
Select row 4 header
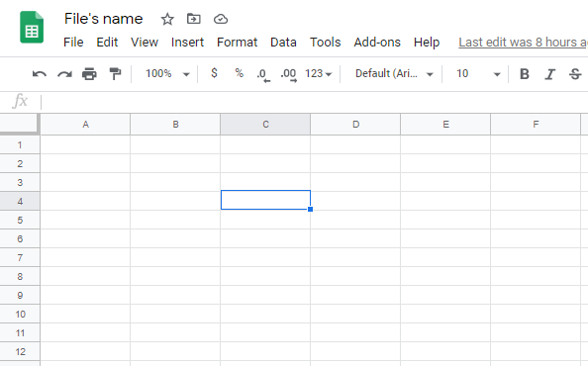(x=20, y=201)
